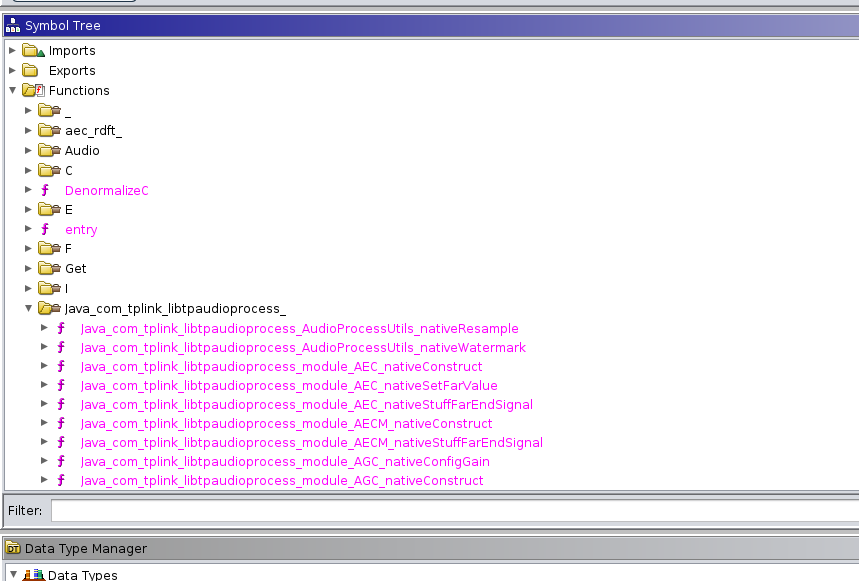Click the function icon beside AGC_nativeConfigGain

click(x=61, y=462)
